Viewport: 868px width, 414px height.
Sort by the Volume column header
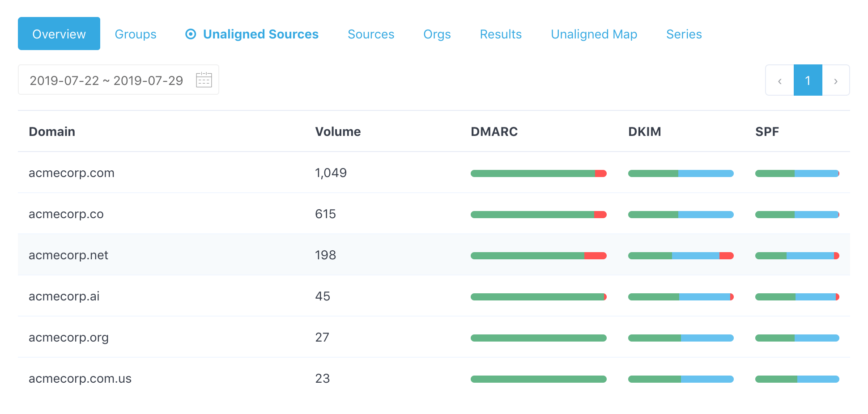(338, 131)
